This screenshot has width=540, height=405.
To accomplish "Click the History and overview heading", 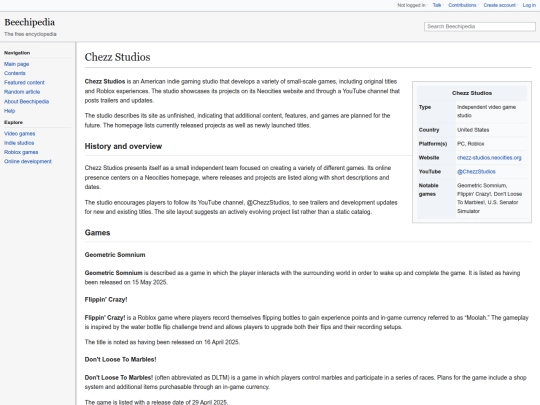I will [123, 146].
